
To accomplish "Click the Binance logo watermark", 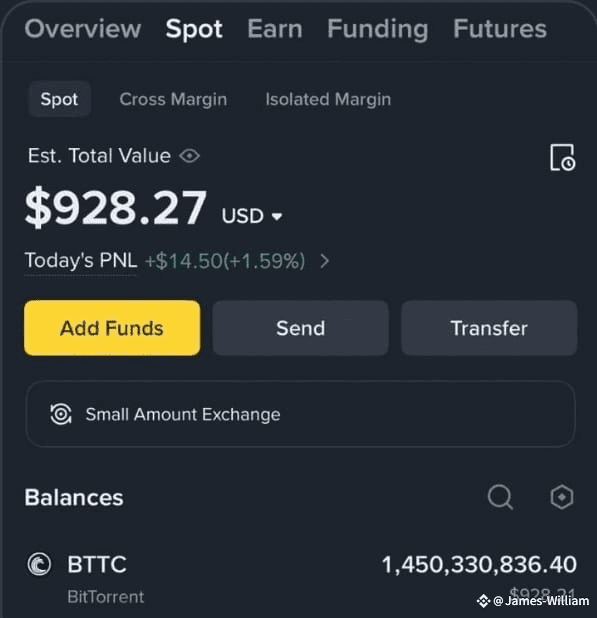I will tap(483, 601).
